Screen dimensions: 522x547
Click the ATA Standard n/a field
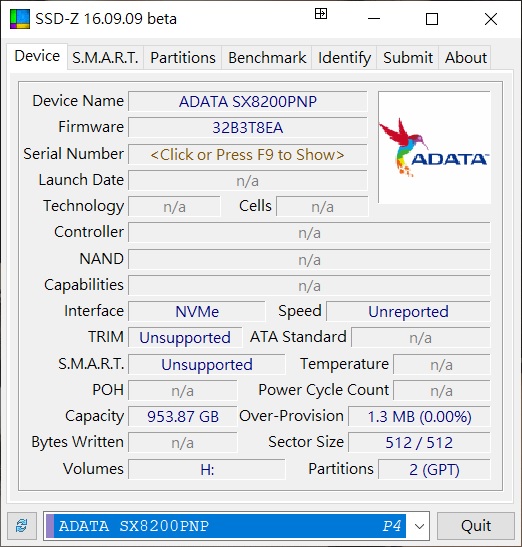coord(420,338)
